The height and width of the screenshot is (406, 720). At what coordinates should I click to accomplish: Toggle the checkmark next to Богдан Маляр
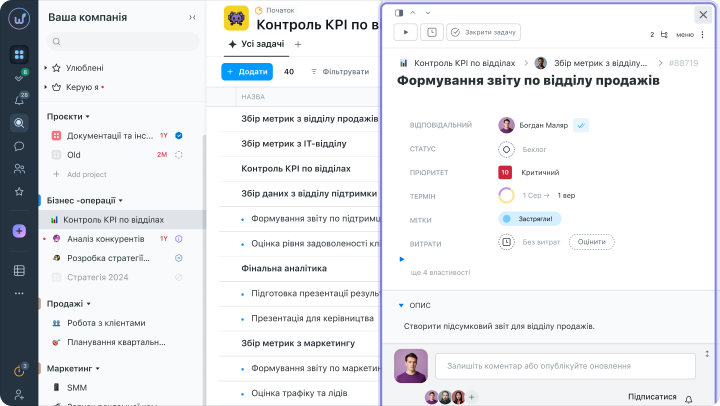(x=581, y=125)
